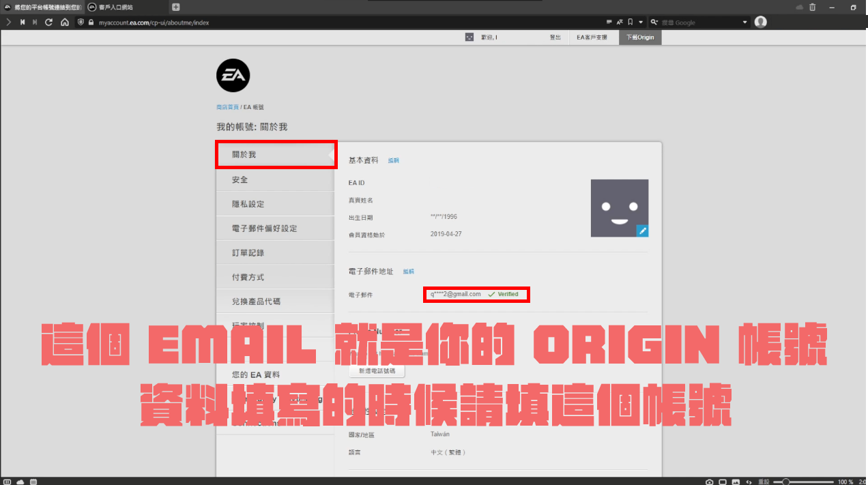Open the new tab plus button
Image resolution: width=868 pixels, height=485 pixels.
[x=176, y=7]
